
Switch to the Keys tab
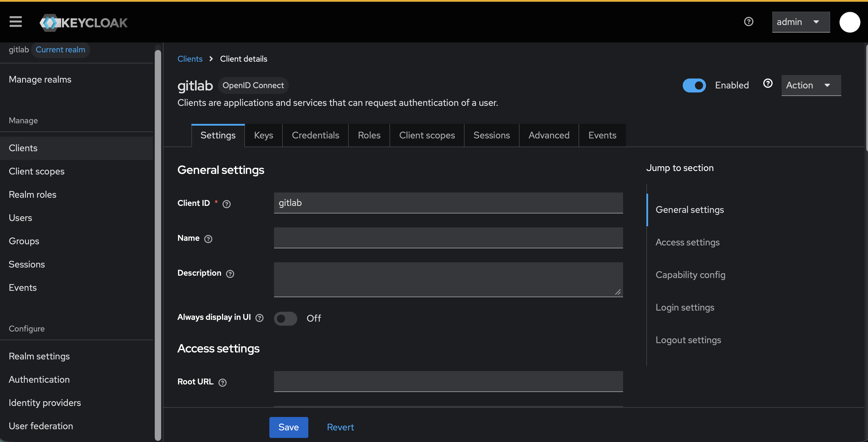(x=263, y=136)
